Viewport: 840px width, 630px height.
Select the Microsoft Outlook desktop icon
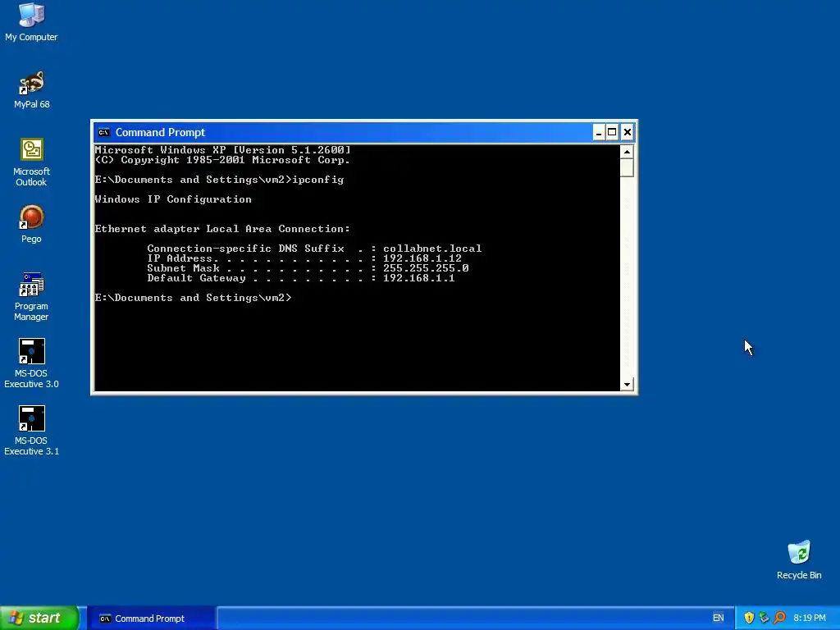(31, 162)
